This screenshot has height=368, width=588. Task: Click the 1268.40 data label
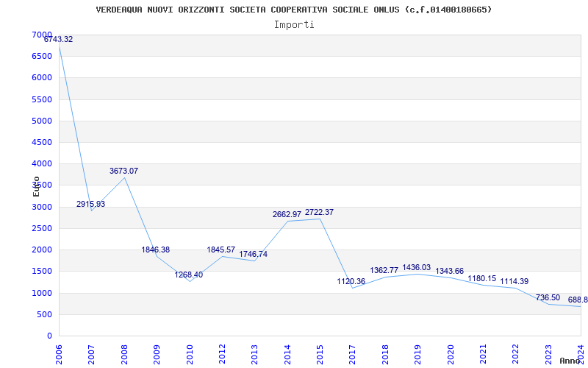click(189, 275)
